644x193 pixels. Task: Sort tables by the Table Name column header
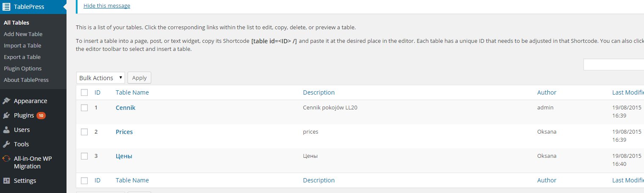pyautogui.click(x=132, y=92)
